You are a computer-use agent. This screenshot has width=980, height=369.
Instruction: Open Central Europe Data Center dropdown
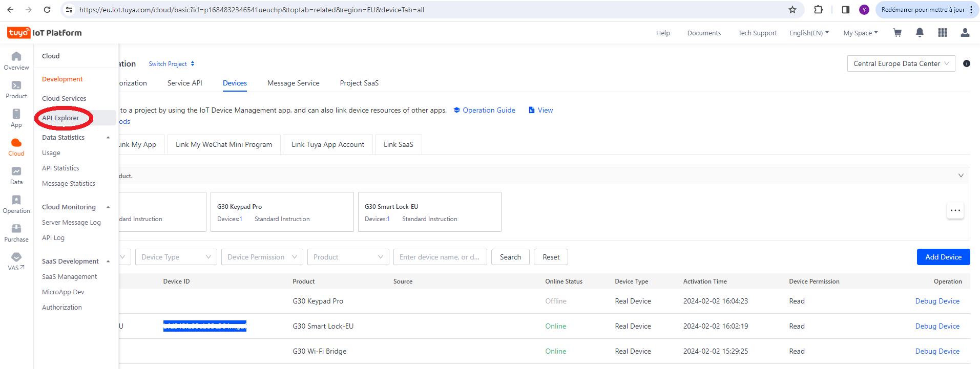click(901, 63)
